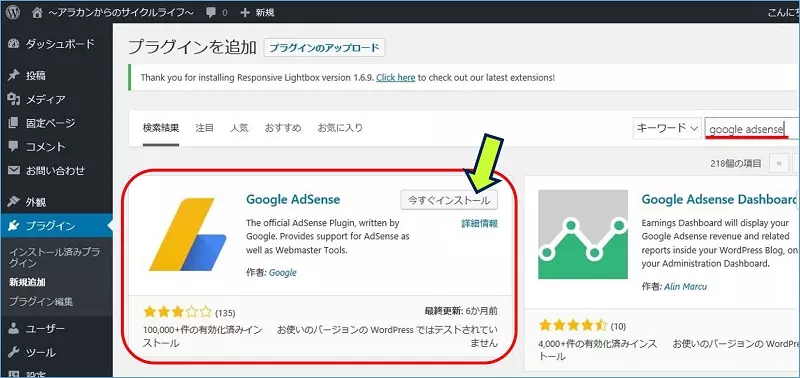
Task: Click the plugin search field containing google adsense
Action: click(752, 129)
